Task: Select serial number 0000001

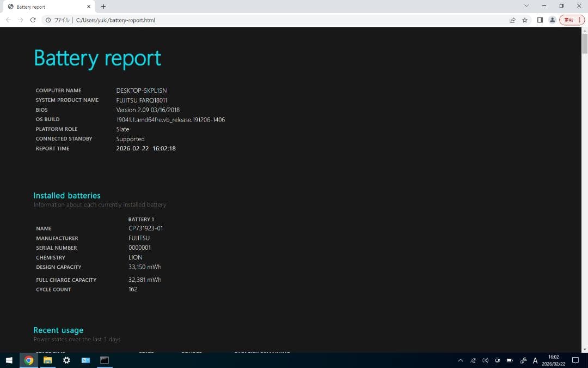Action: point(139,248)
